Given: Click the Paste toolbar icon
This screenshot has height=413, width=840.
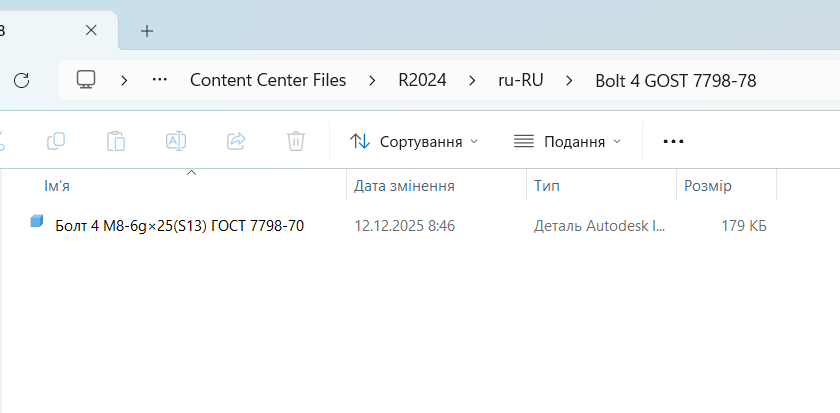Looking at the screenshot, I should 116,141.
